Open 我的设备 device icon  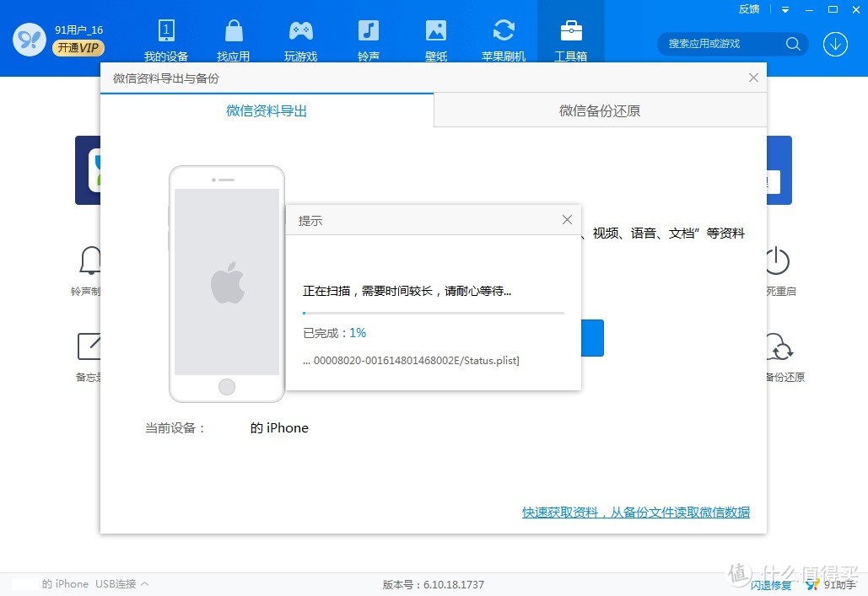tap(166, 30)
